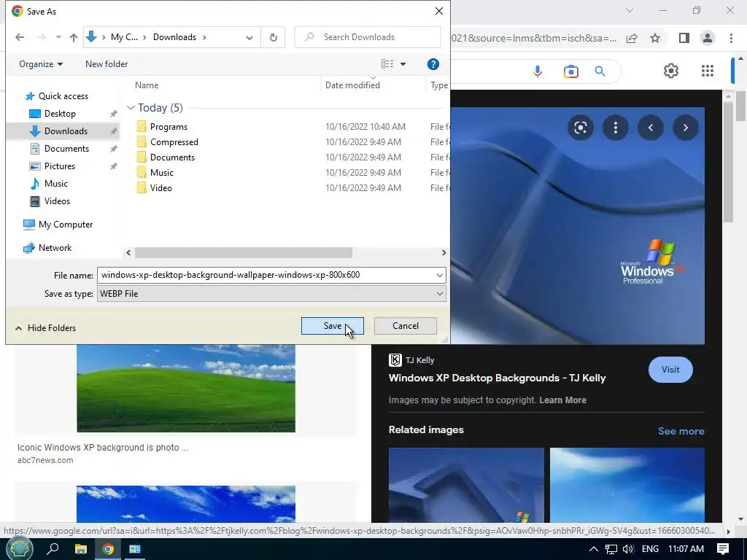This screenshot has width=747, height=560.
Task: Open the Save as type dropdown
Action: point(271,293)
